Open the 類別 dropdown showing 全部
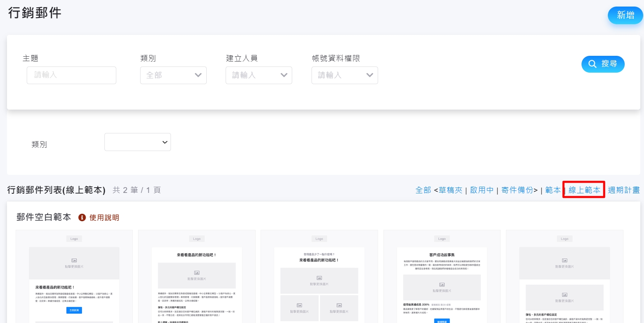 click(x=173, y=76)
